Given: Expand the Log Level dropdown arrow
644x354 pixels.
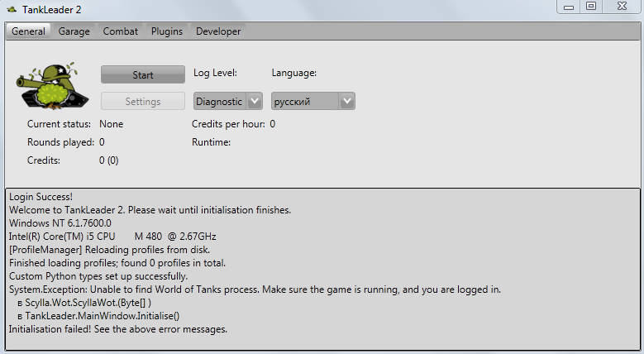Looking at the screenshot, I should coord(255,101).
